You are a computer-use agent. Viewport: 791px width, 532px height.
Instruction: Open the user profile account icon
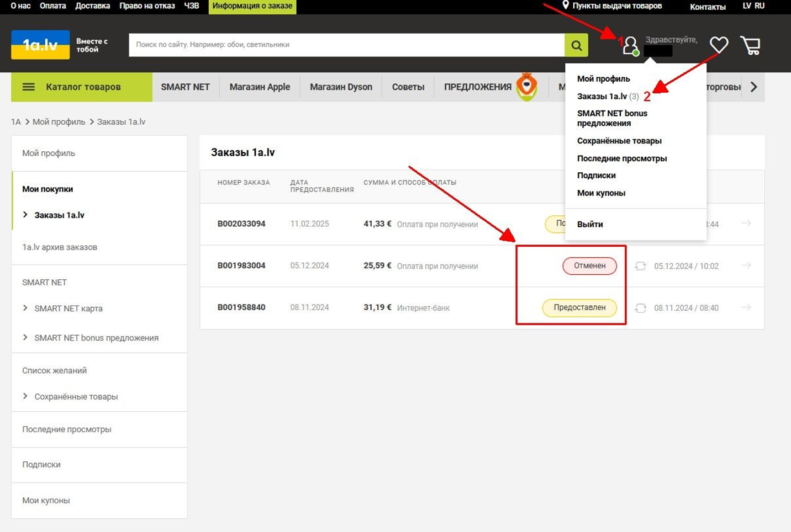(630, 46)
